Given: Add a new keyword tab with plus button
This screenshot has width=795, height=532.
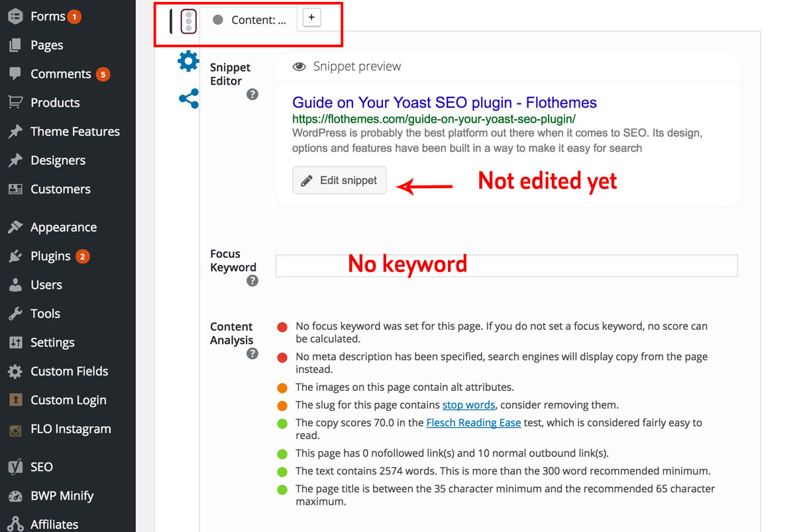Looking at the screenshot, I should 311,18.
